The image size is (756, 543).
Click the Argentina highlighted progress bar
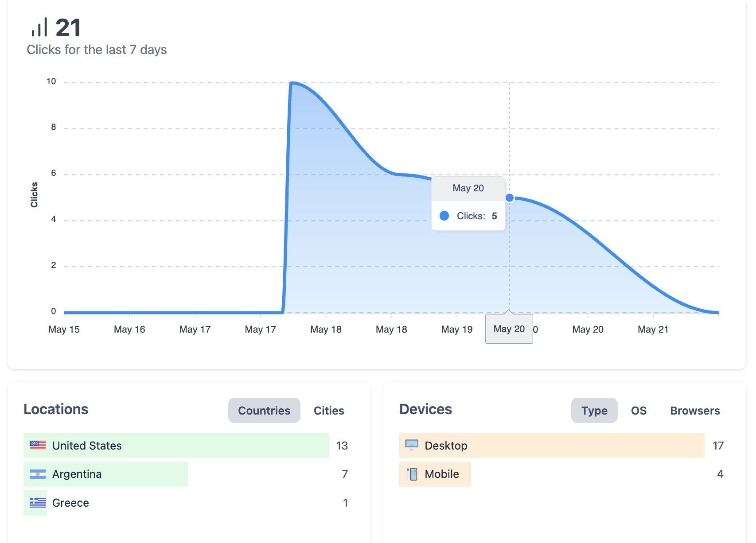(x=105, y=474)
